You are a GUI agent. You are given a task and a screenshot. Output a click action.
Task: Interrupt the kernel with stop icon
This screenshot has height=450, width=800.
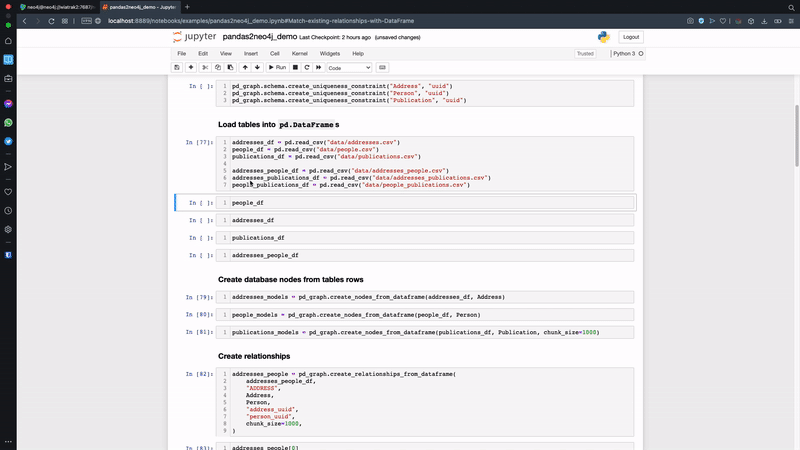click(x=295, y=67)
